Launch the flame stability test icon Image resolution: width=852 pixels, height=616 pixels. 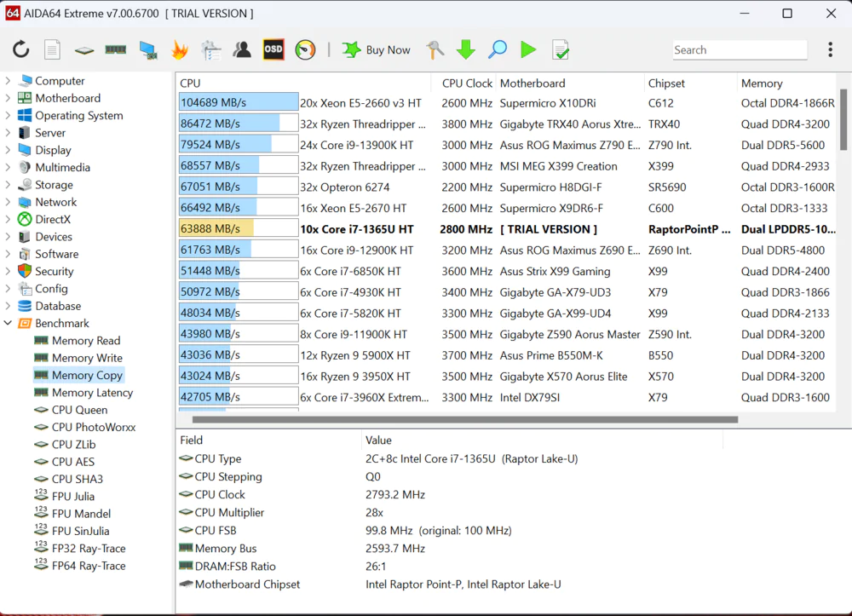tap(179, 50)
